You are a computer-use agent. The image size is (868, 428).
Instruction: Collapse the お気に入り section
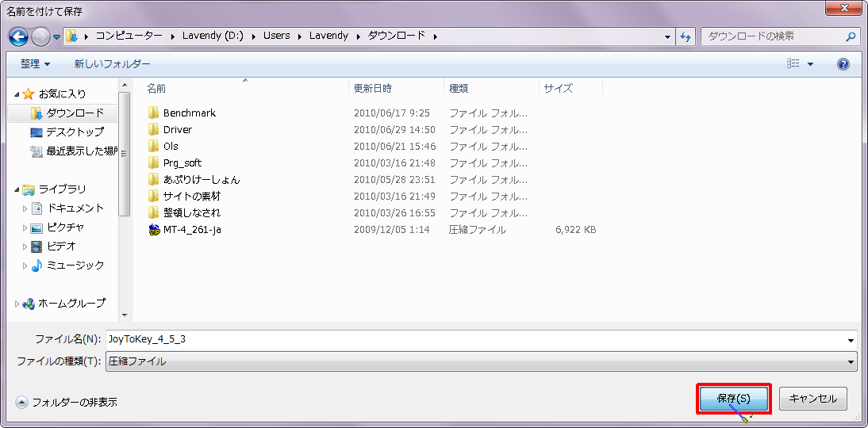coord(16,94)
